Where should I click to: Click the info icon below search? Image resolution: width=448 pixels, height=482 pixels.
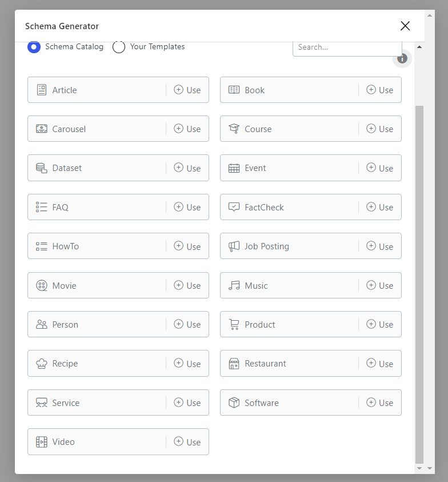tap(402, 58)
